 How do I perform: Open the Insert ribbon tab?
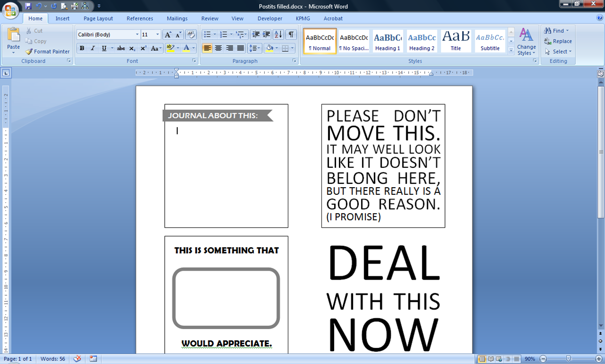pos(62,18)
